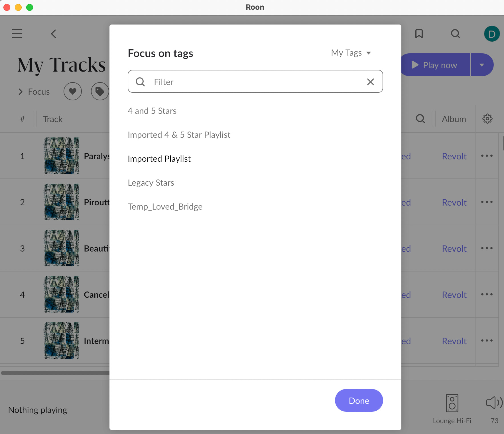504x434 pixels.
Task: Maximize Roon window with green button
Action: [30, 7]
